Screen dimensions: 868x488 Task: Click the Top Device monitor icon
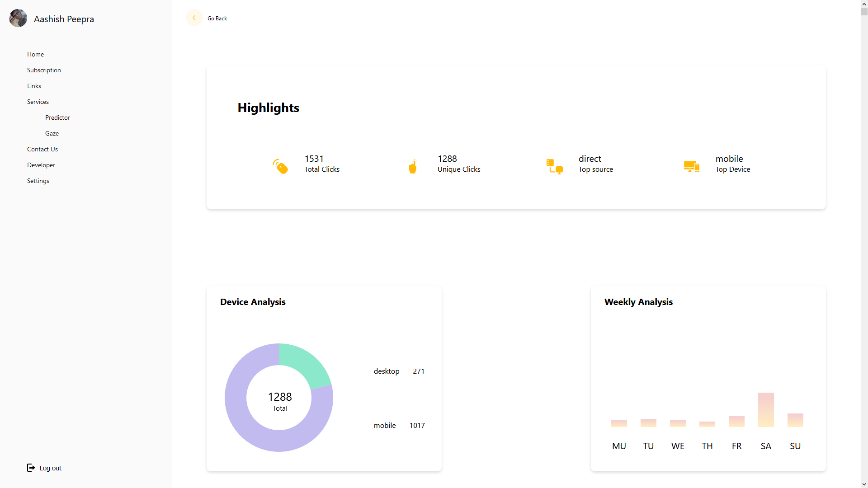[x=691, y=166]
